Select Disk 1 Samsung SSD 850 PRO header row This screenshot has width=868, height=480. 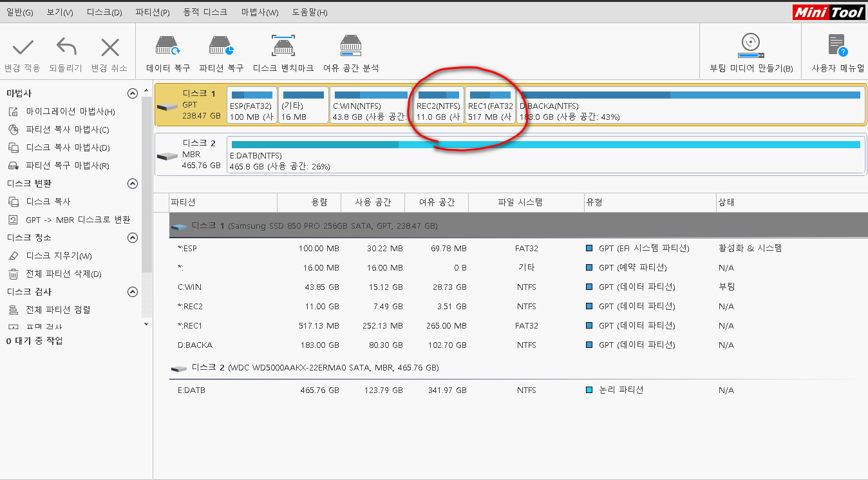(x=518, y=226)
